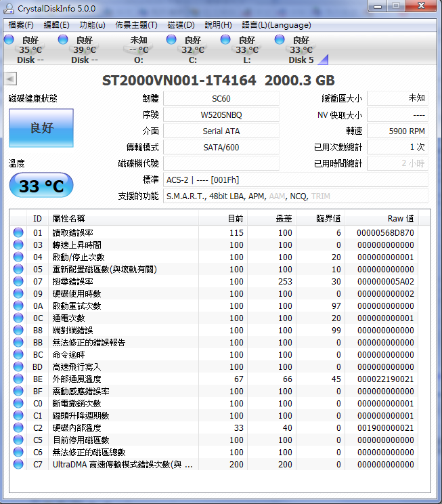Click the ID column header
This screenshot has width=442, height=504.
tap(38, 219)
